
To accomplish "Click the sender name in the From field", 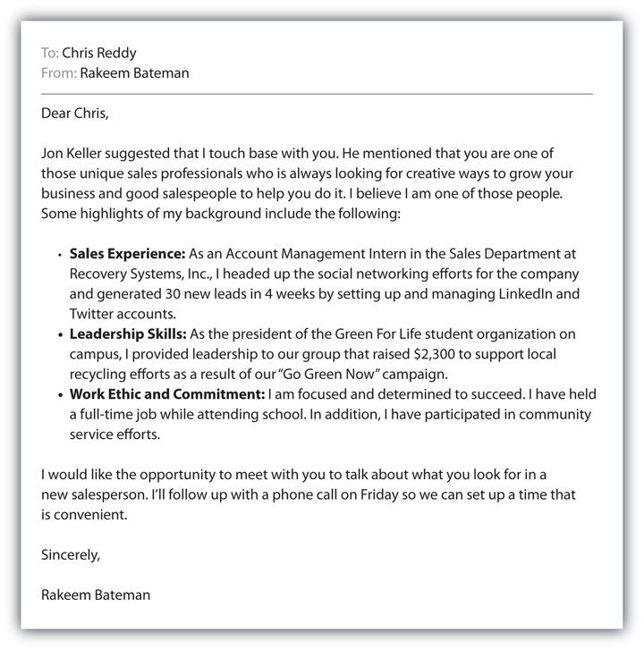I will (x=134, y=73).
